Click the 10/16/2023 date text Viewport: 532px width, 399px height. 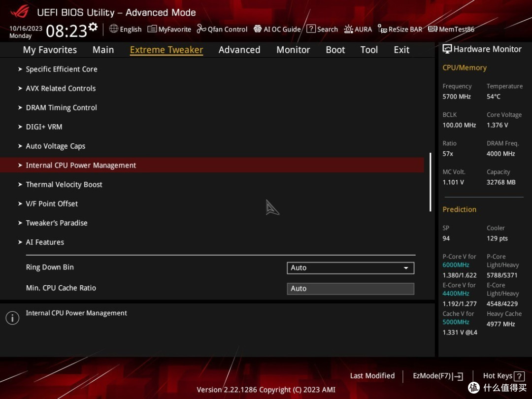[26, 28]
